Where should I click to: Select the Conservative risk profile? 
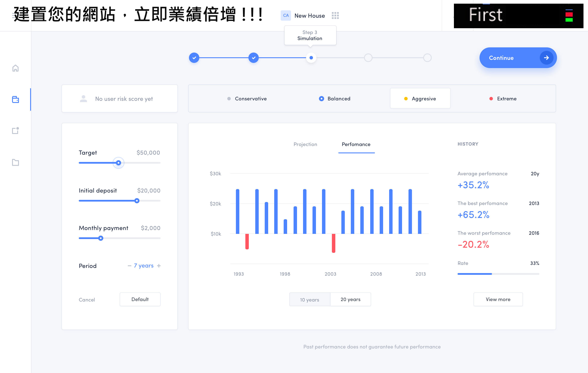247,99
